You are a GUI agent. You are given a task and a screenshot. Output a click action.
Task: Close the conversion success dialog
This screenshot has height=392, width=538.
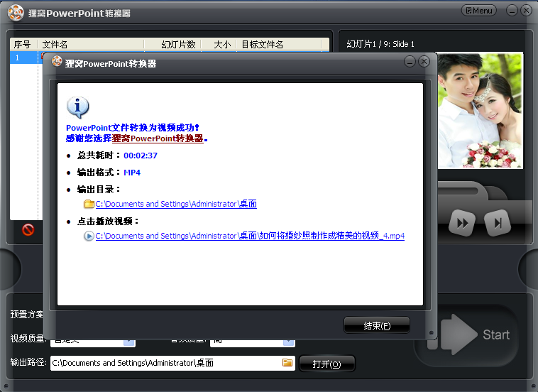click(x=424, y=62)
